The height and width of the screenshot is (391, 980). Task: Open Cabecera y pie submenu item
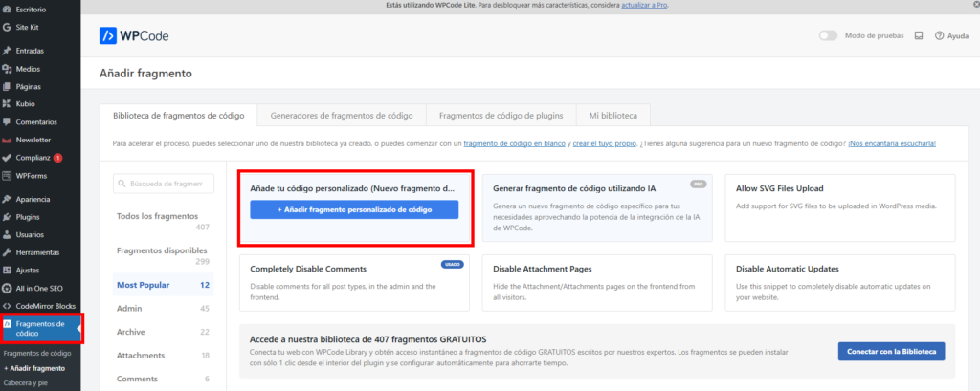pos(25,382)
